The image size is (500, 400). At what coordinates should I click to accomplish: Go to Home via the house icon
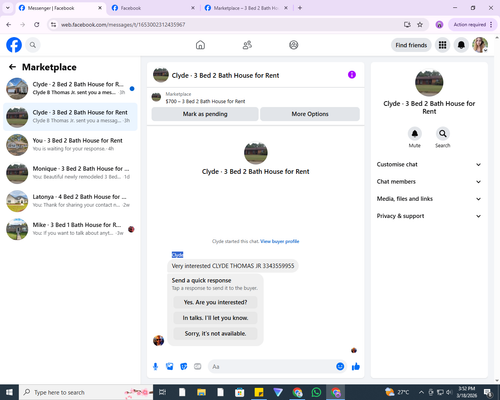tap(200, 45)
